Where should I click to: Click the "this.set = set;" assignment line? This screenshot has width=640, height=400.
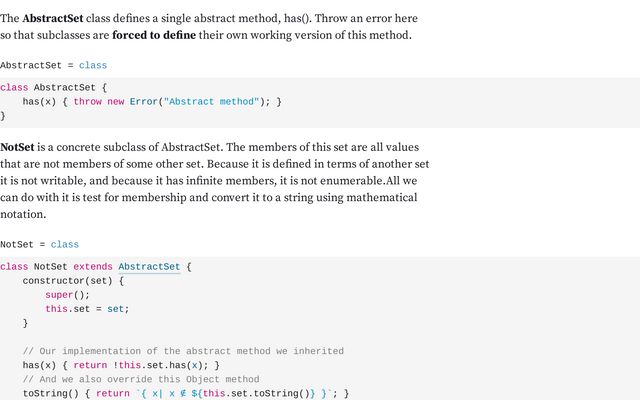(87, 309)
